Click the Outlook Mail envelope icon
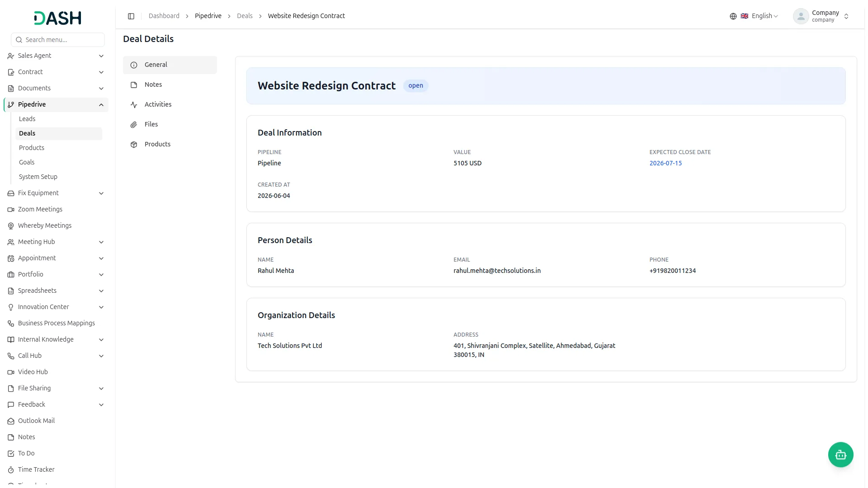 click(x=11, y=421)
